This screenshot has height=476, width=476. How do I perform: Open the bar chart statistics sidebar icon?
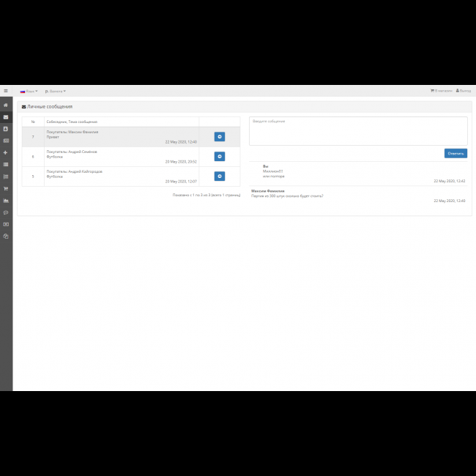coord(6,201)
